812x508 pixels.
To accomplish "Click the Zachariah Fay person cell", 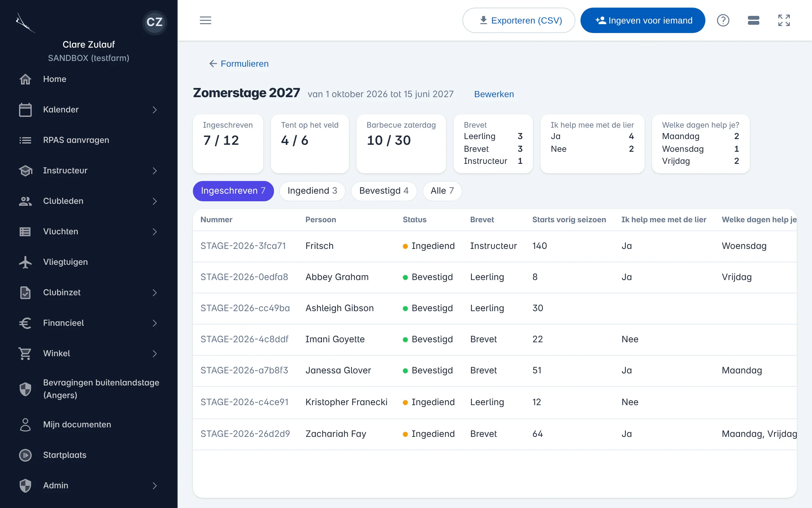I will point(336,434).
